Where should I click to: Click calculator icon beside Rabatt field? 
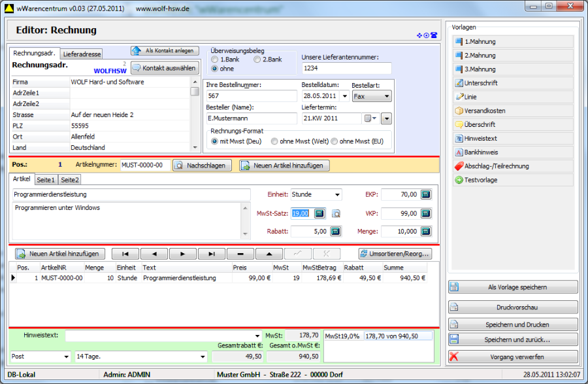(336, 231)
